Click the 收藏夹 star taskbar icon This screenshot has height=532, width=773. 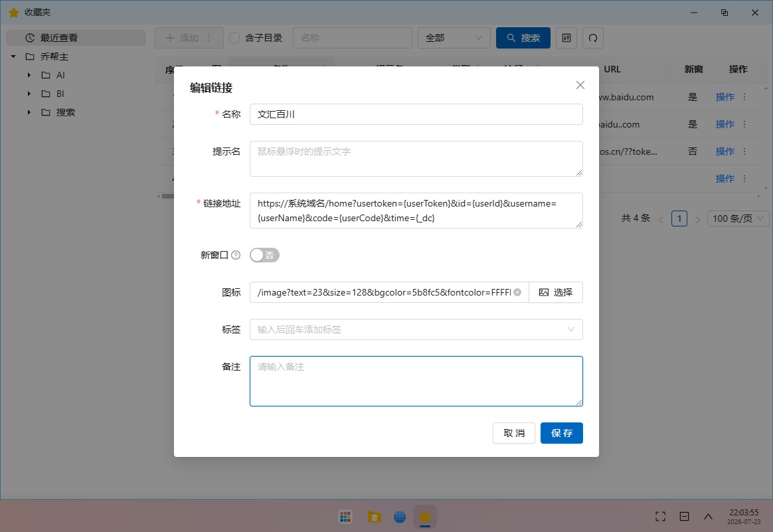tap(425, 517)
